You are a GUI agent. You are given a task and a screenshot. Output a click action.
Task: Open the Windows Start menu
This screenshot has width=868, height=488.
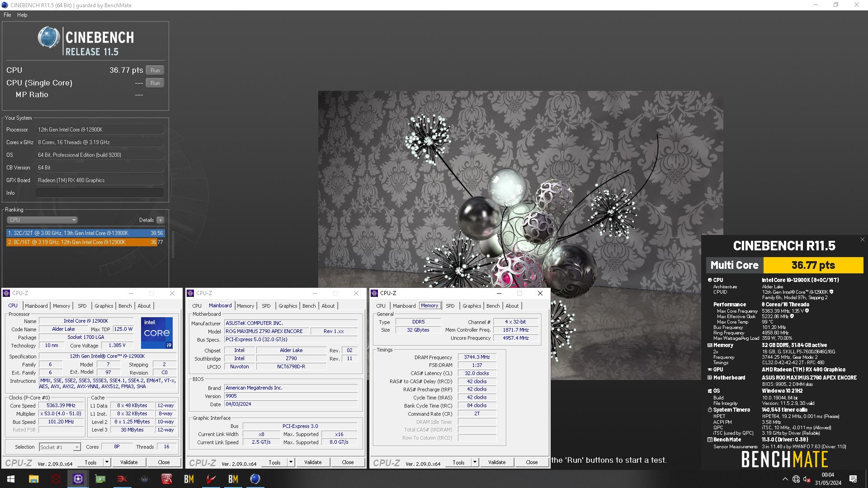coord(11,479)
